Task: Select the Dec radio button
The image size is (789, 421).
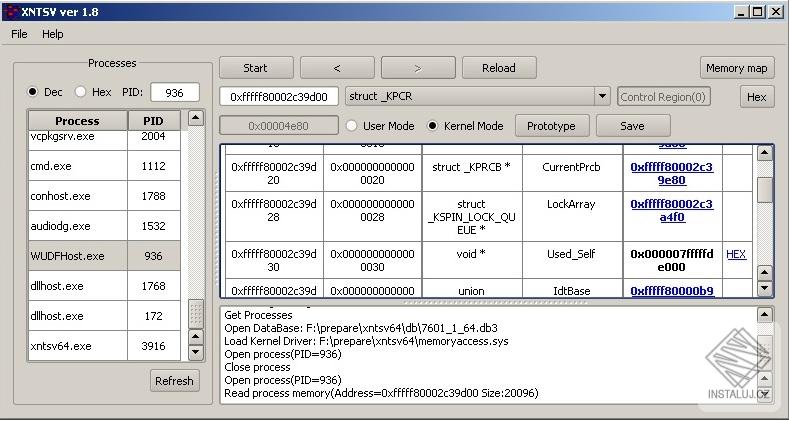Action: pyautogui.click(x=33, y=92)
